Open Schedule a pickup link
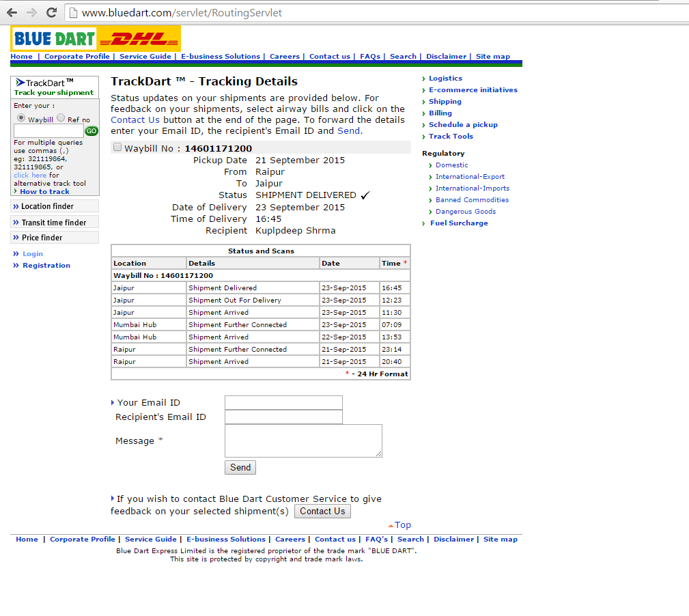Image resolution: width=689 pixels, height=616 pixels. (463, 125)
